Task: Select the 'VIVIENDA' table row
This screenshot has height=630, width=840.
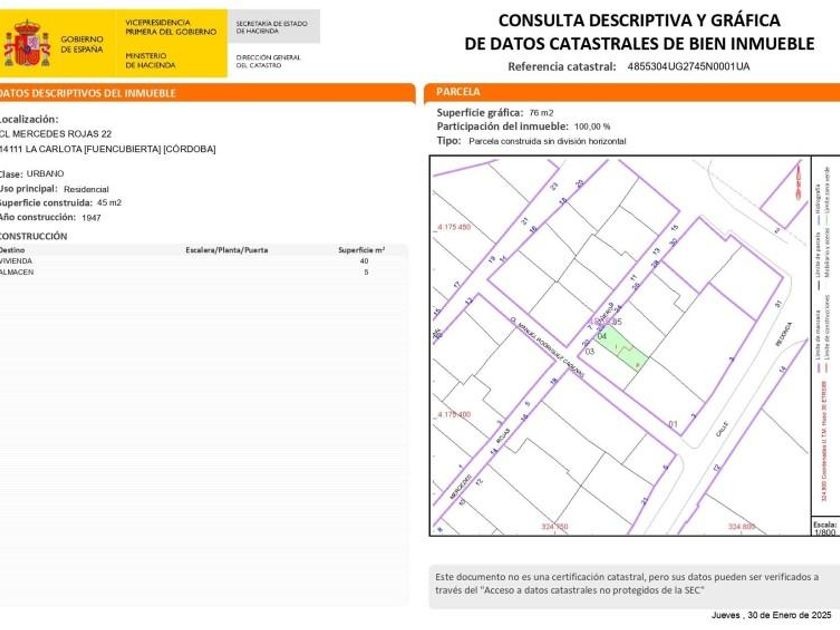Action: click(x=204, y=261)
